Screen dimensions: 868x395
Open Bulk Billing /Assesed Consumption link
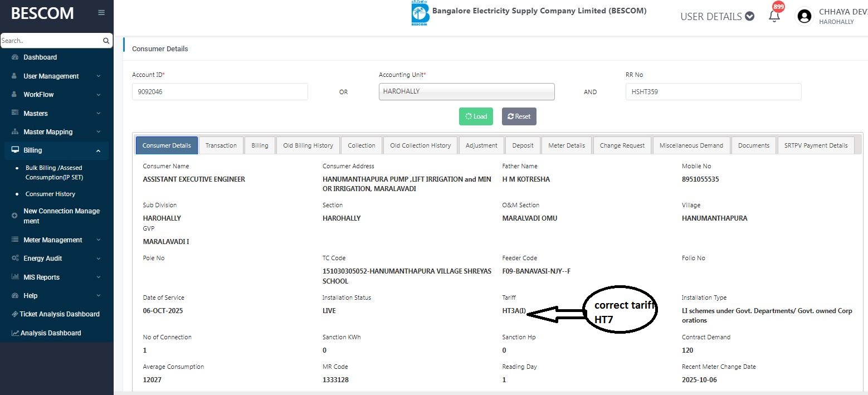[x=54, y=173]
